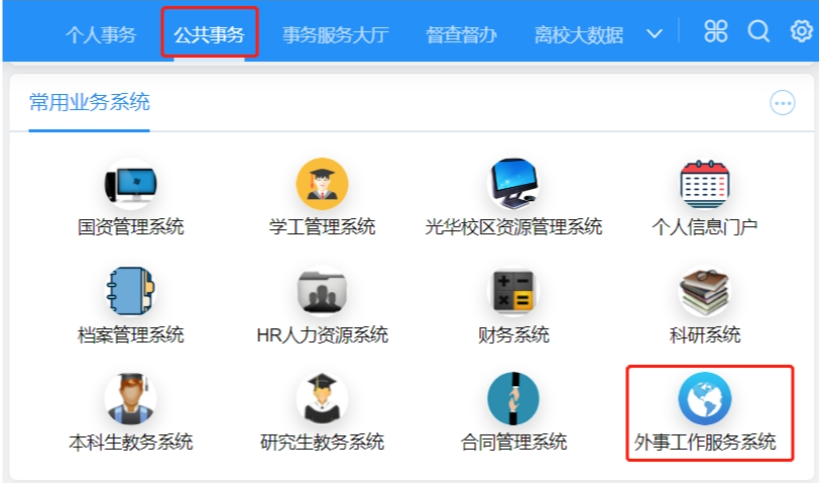Select the 公共事务 tab
The image size is (819, 483).
[x=209, y=35]
